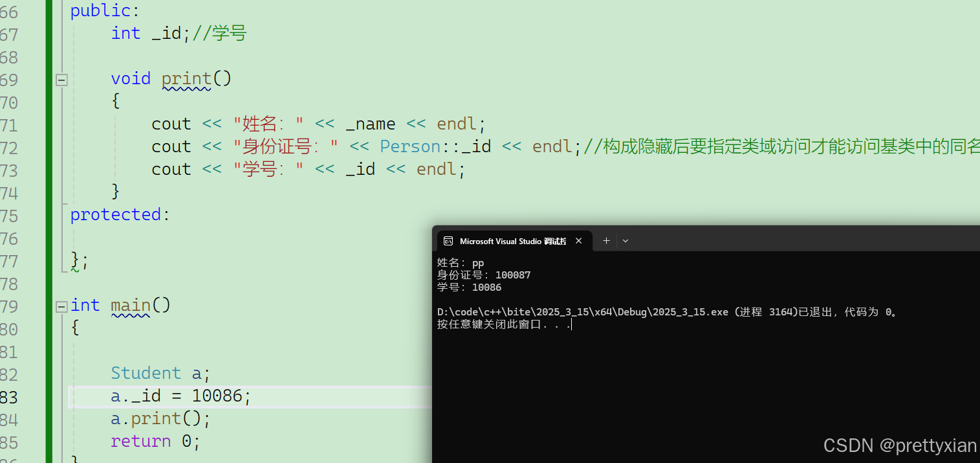Image resolution: width=980 pixels, height=463 pixels.
Task: Open the console new-tab dropdown chevron
Action: coord(626,241)
